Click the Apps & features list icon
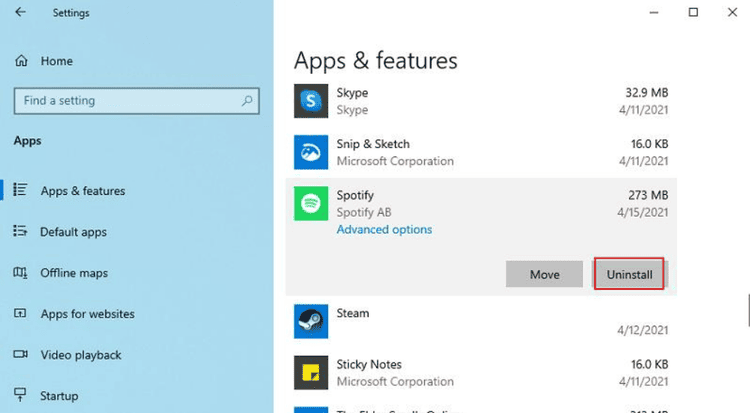The width and height of the screenshot is (750, 413). (x=20, y=190)
